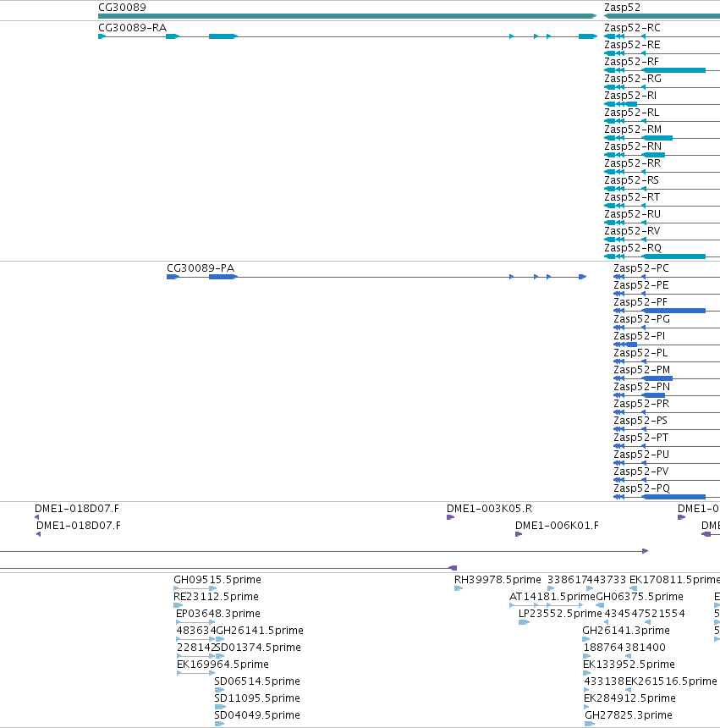Open the AT14181.5prime EST
The height and width of the screenshot is (728, 720).
552,597
